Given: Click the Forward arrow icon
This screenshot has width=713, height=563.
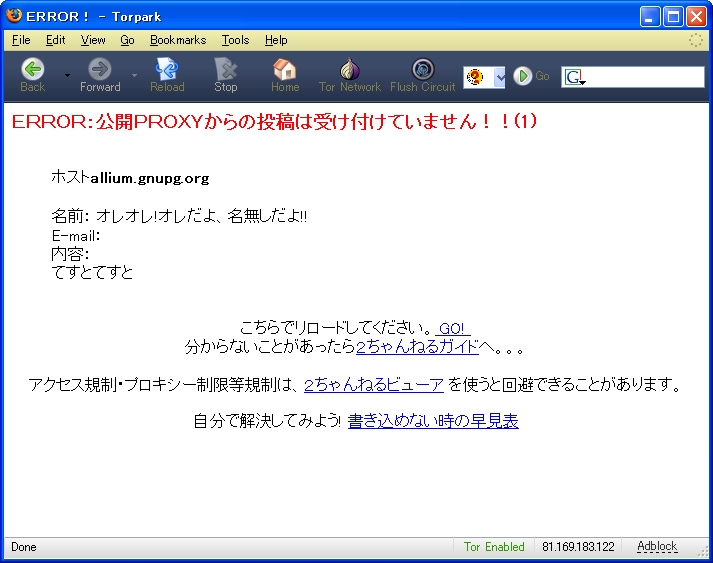Looking at the screenshot, I should 100,69.
